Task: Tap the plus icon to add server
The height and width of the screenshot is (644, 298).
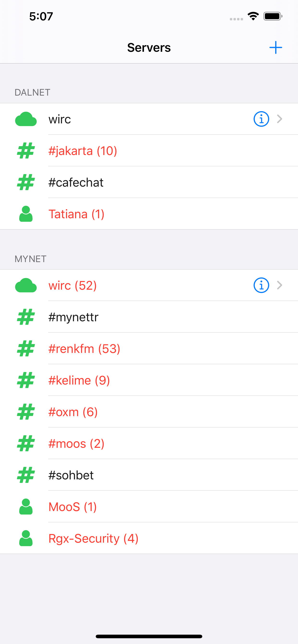Action: pos(275,47)
